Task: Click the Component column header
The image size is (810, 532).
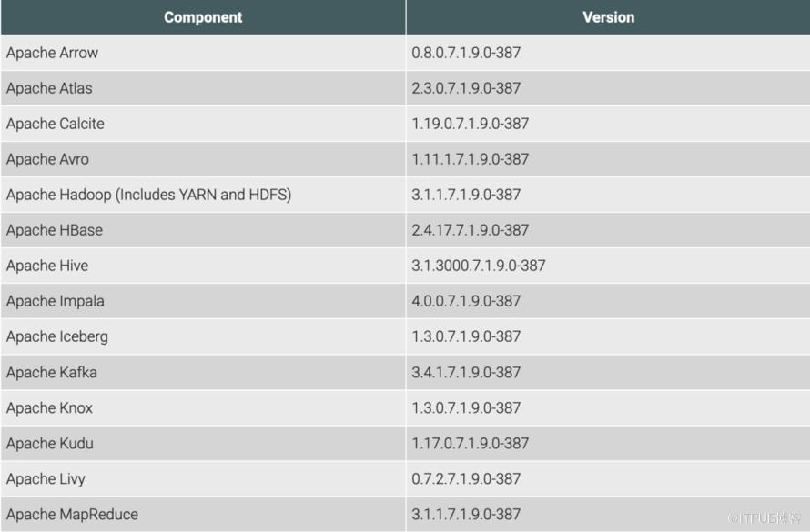Action: pos(203,17)
